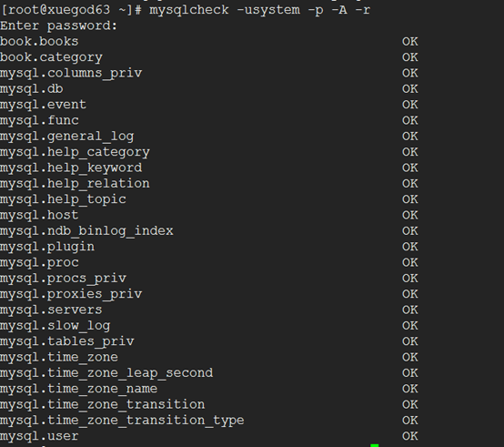Select mysql.event in the output
Screen dimensions: 504x447
[43, 105]
